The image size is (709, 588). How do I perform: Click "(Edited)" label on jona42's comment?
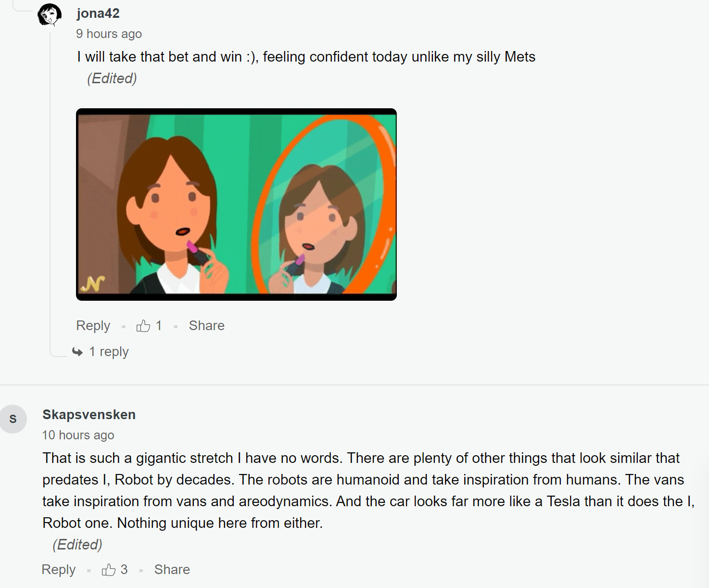point(112,78)
